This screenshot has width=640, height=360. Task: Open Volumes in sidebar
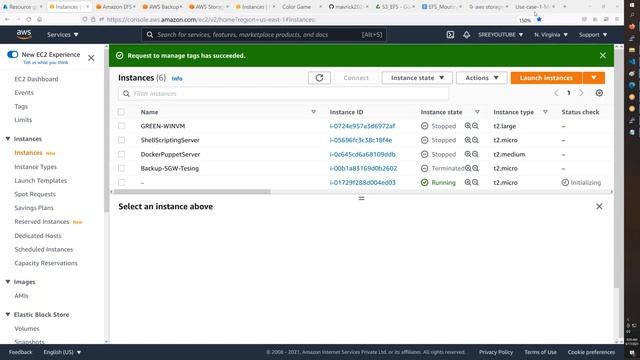[x=27, y=329]
